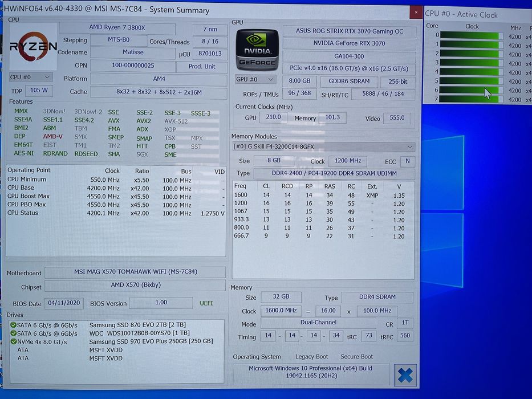Click the 666.7 frequency row in timing table

(323, 236)
